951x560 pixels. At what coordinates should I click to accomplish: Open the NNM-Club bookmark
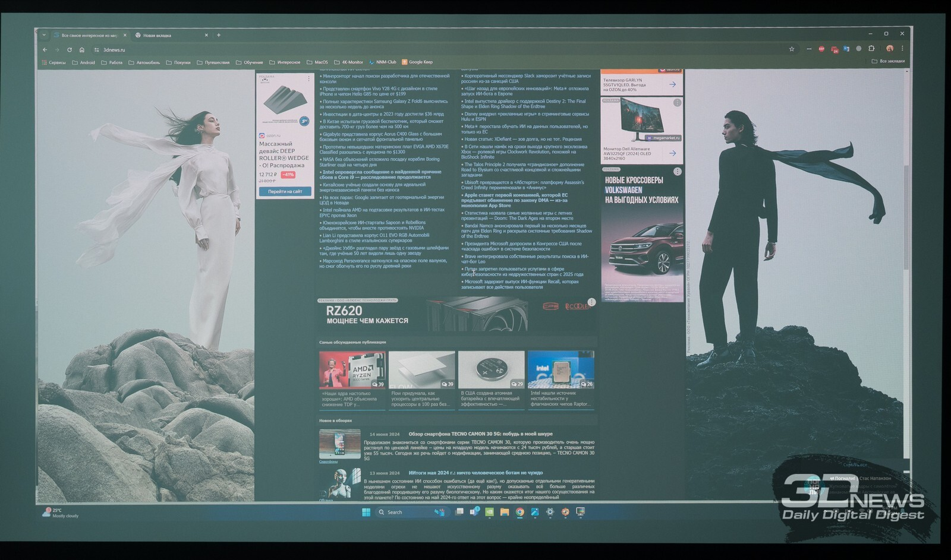point(382,62)
